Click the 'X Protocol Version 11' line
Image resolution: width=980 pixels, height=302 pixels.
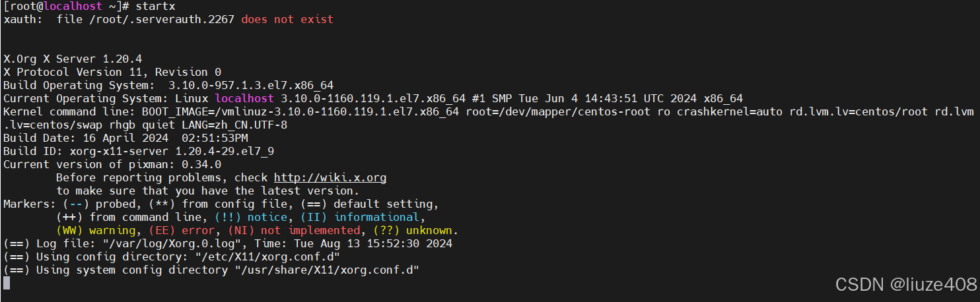point(112,72)
